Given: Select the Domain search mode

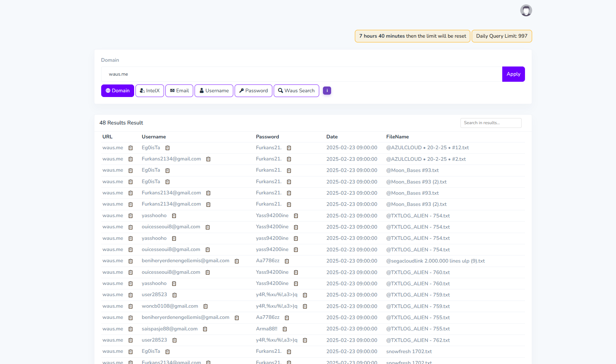Looking at the screenshot, I should tap(117, 91).
